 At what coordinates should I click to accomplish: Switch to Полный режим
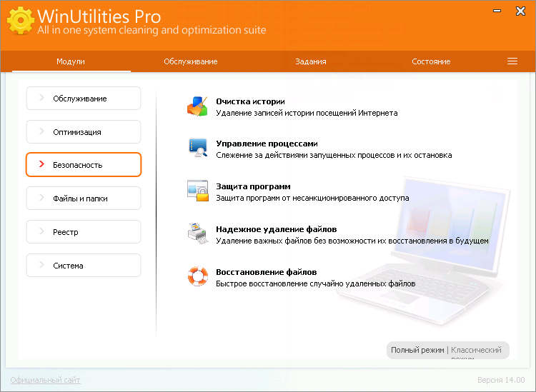[x=417, y=350]
